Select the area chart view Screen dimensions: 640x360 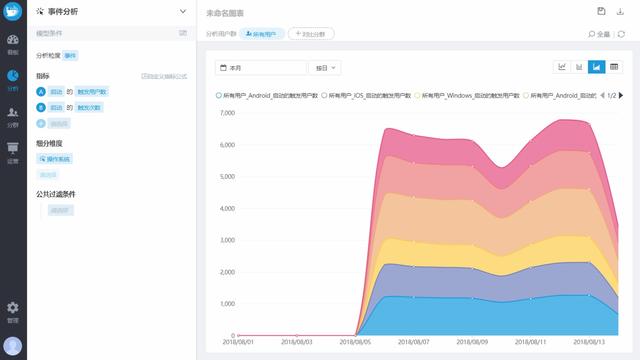coord(596,67)
